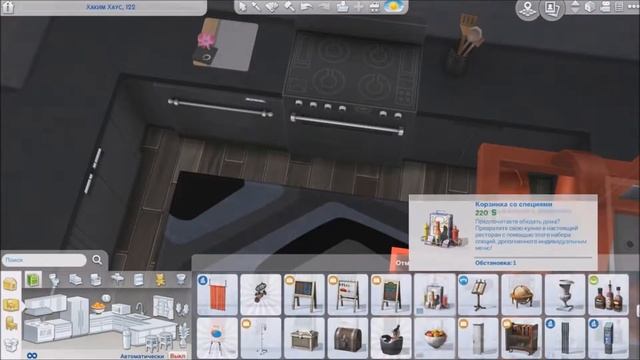Select the bed category tab

pyautogui.click(x=75, y=280)
